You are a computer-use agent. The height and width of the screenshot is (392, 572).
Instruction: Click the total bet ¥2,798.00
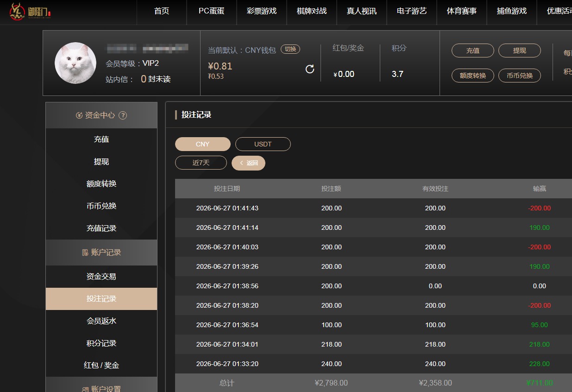(x=331, y=383)
